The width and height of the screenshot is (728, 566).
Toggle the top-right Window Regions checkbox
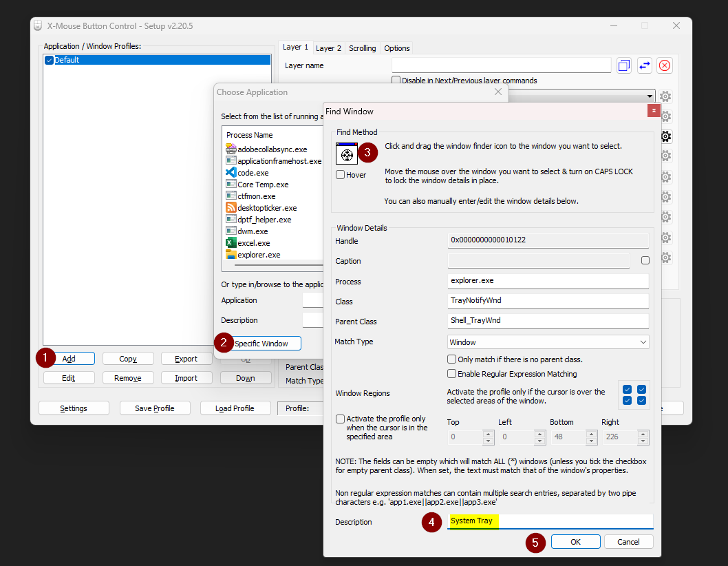coord(641,390)
